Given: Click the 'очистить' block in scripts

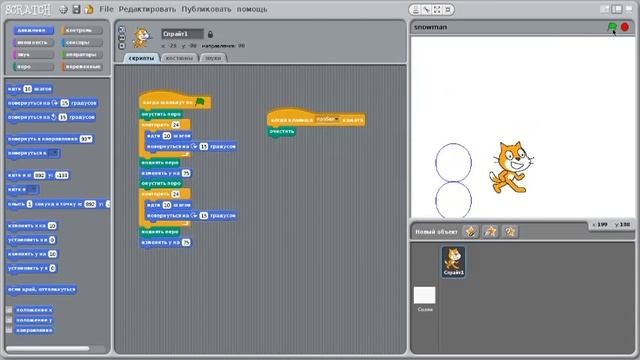Looking at the screenshot, I should click(x=282, y=131).
